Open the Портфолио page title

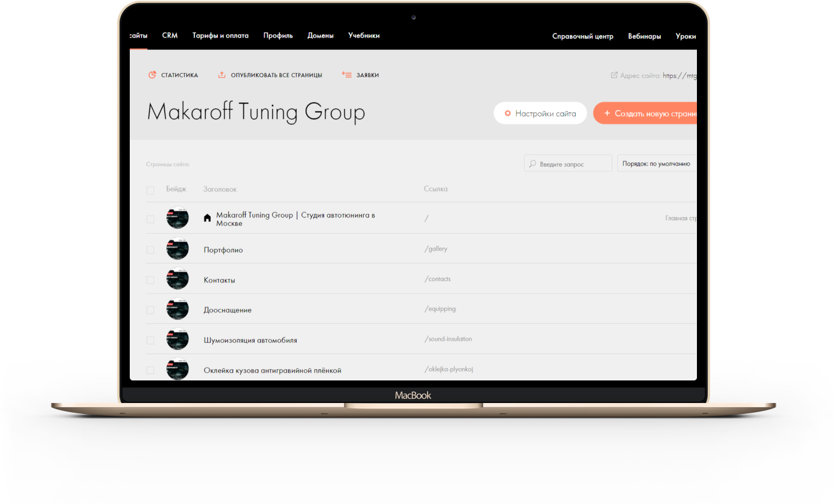[x=223, y=250]
